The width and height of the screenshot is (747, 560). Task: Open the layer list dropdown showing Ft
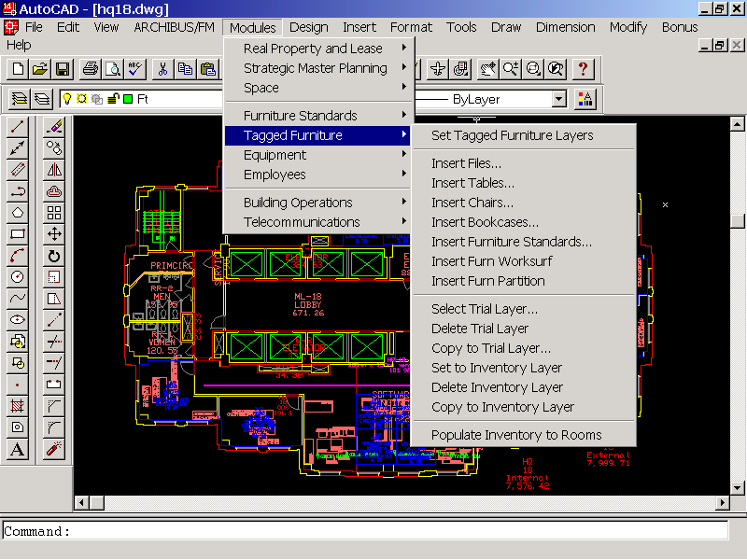[141, 99]
